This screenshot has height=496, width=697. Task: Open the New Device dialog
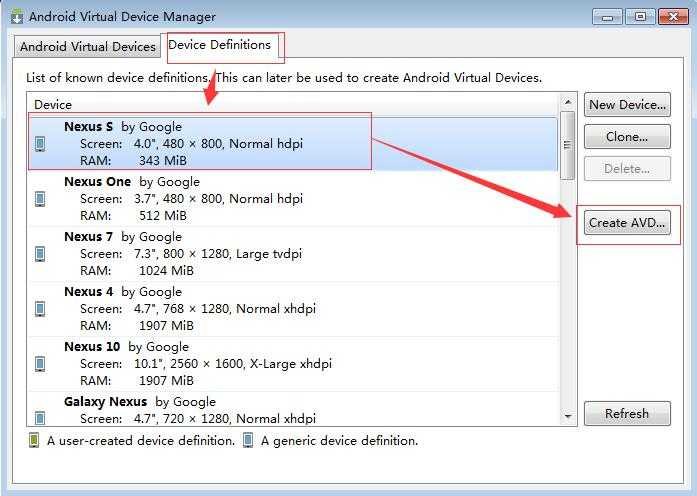(x=627, y=105)
